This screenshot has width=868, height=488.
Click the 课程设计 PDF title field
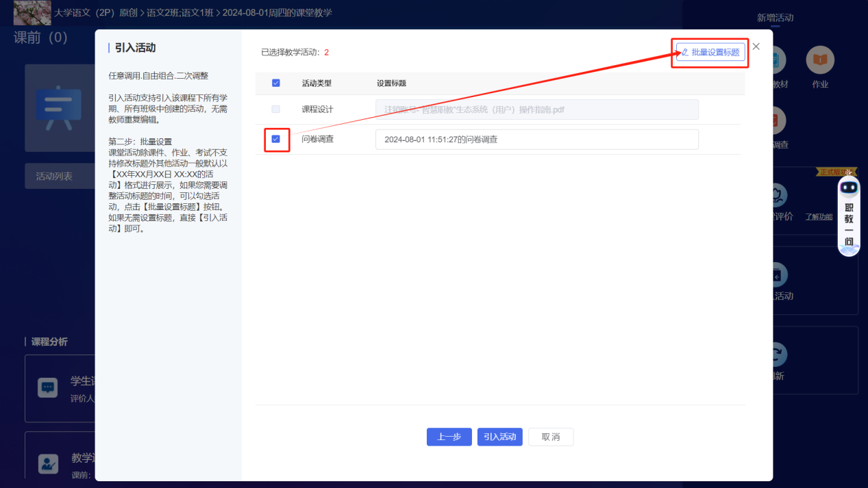tap(536, 110)
